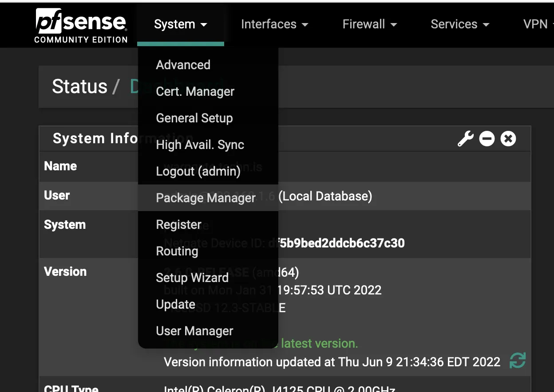
Task: Open Routing configuration
Action: (x=177, y=251)
